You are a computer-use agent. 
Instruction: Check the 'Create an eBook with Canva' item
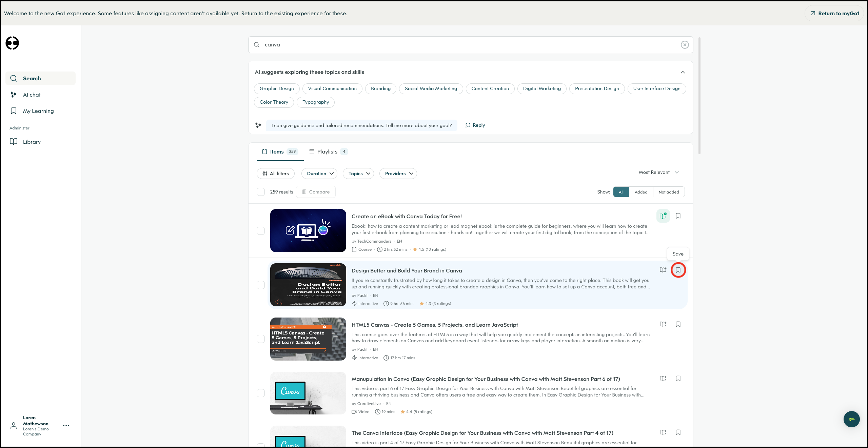coord(261,231)
